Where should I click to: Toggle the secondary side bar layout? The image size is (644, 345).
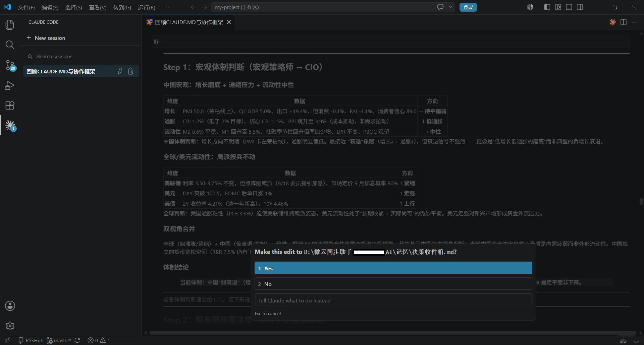580,7
